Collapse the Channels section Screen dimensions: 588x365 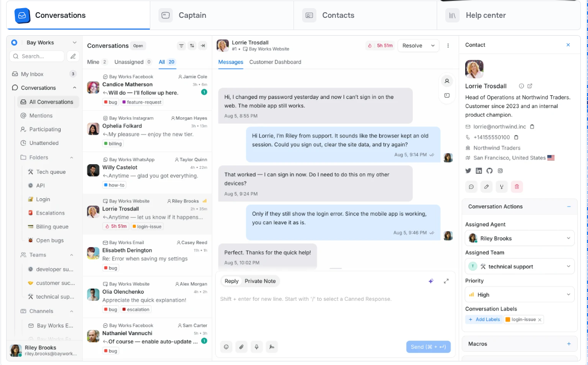(72, 311)
